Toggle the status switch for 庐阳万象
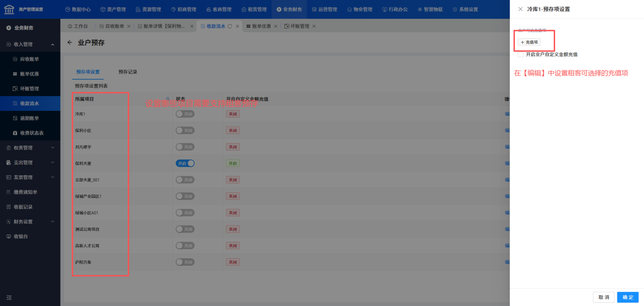Viewport: 644px width, 306px height. (x=185, y=262)
